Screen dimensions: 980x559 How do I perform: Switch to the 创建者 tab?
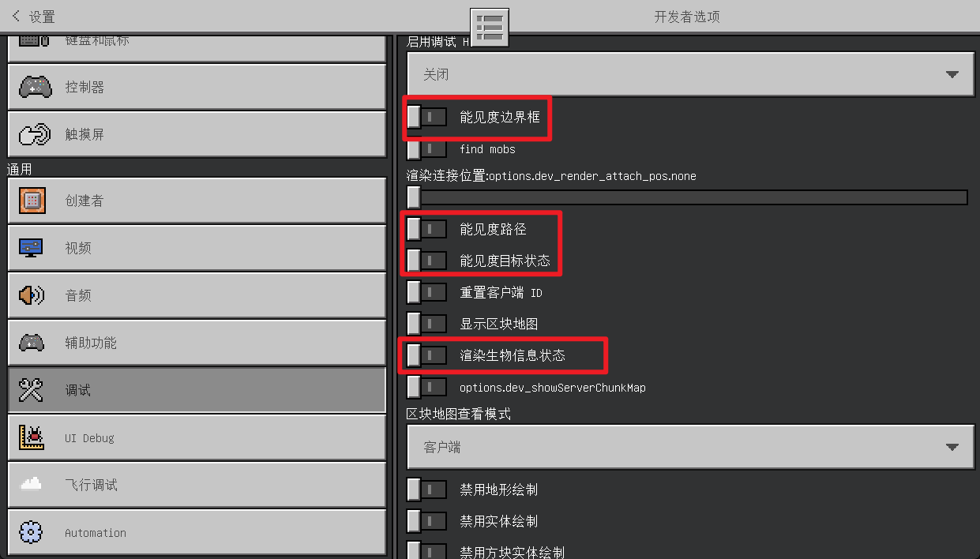pos(197,201)
